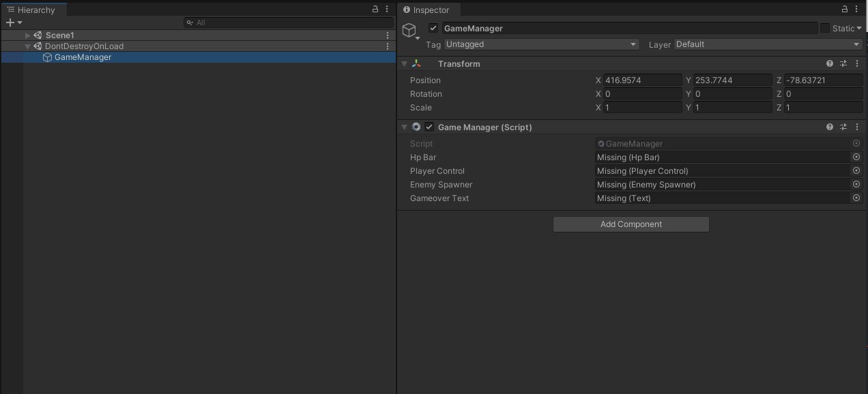
Task: Open object picker for Hp Bar
Action: pos(856,157)
